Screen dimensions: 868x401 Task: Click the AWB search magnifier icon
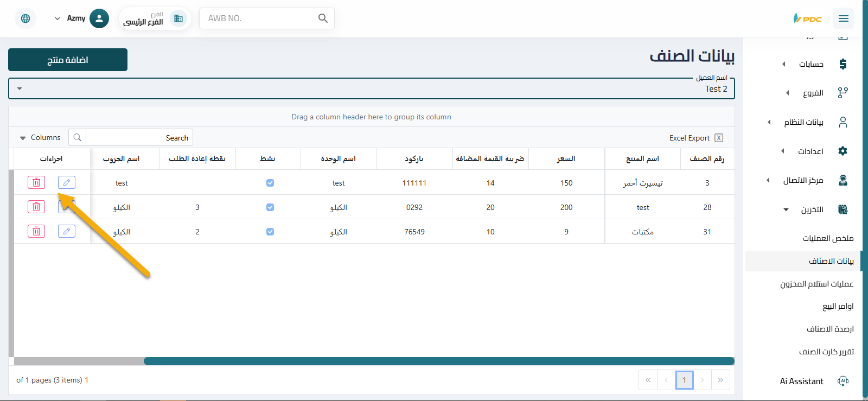coord(323,18)
